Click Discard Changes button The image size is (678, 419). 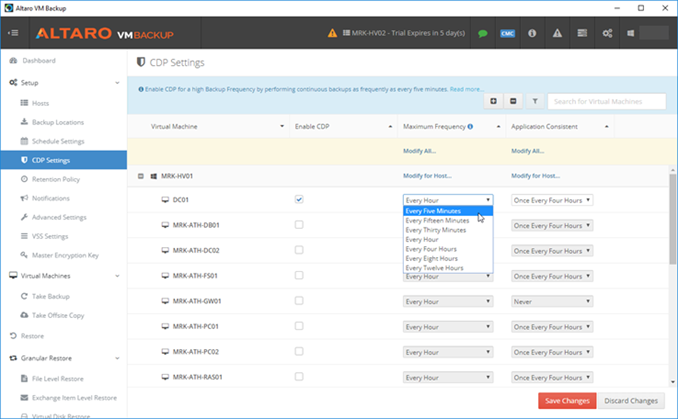point(631,401)
